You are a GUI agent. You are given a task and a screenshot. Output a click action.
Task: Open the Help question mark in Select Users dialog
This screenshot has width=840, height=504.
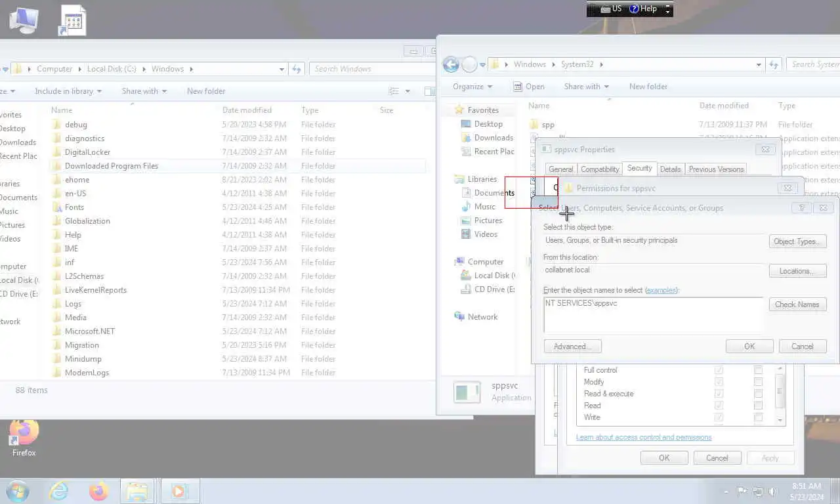801,207
